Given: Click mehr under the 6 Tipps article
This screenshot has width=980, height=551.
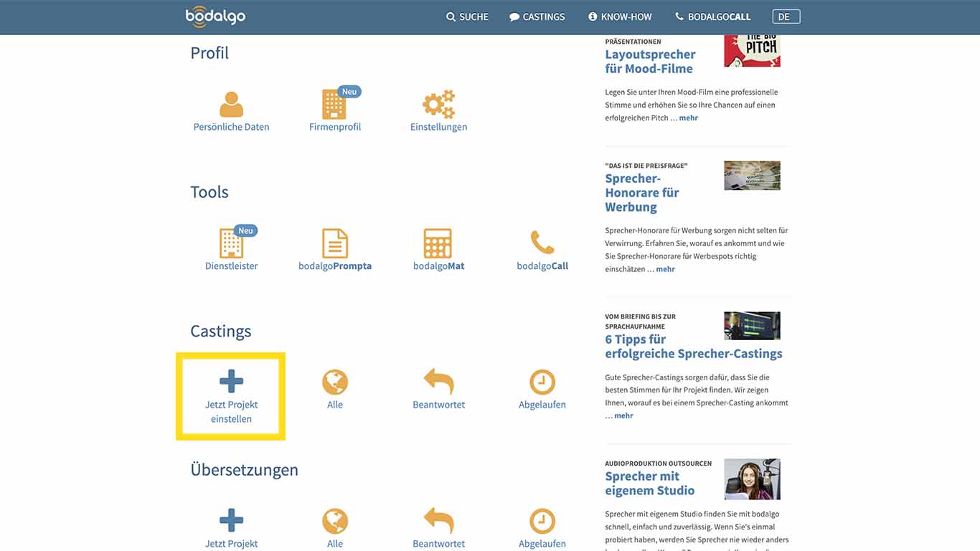Looking at the screenshot, I should pyautogui.click(x=623, y=415).
